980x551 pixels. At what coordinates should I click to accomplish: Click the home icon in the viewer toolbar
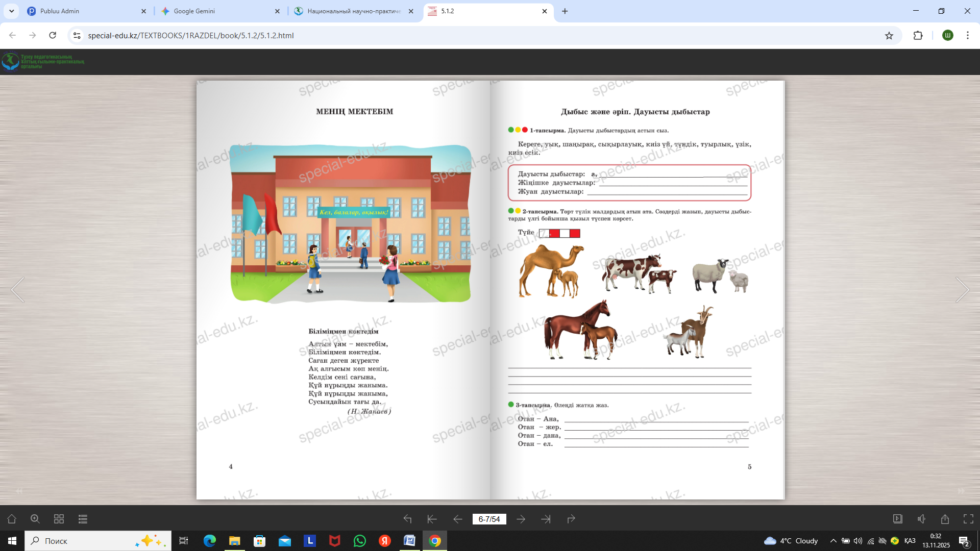[x=11, y=519]
